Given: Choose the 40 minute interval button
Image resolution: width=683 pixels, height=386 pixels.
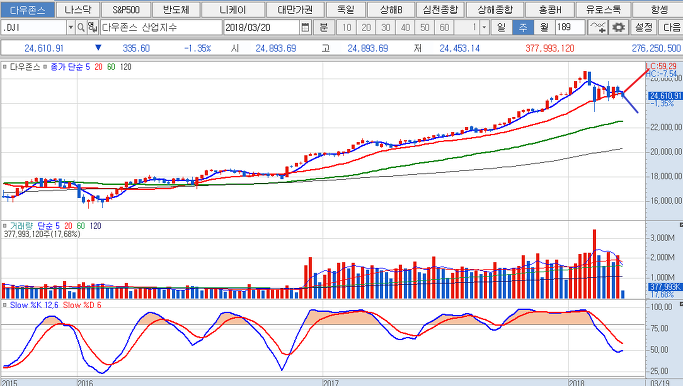Looking at the screenshot, I should [406, 27].
